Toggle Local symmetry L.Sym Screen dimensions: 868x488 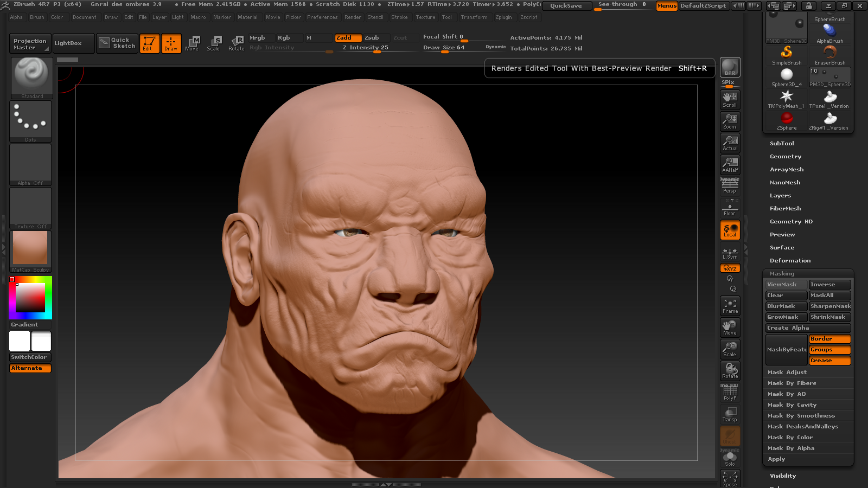coord(730,253)
